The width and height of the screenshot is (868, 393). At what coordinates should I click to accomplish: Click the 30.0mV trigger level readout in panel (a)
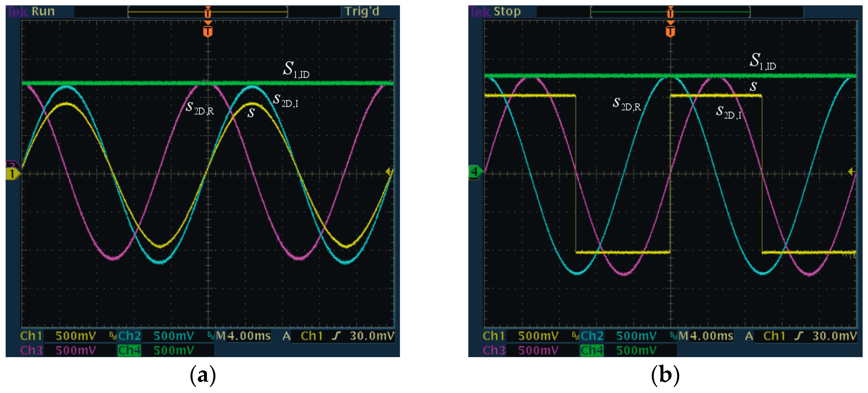[372, 336]
